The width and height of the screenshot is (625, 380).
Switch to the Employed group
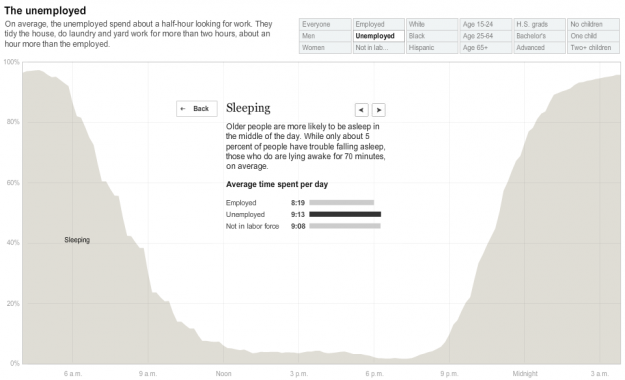click(379, 24)
